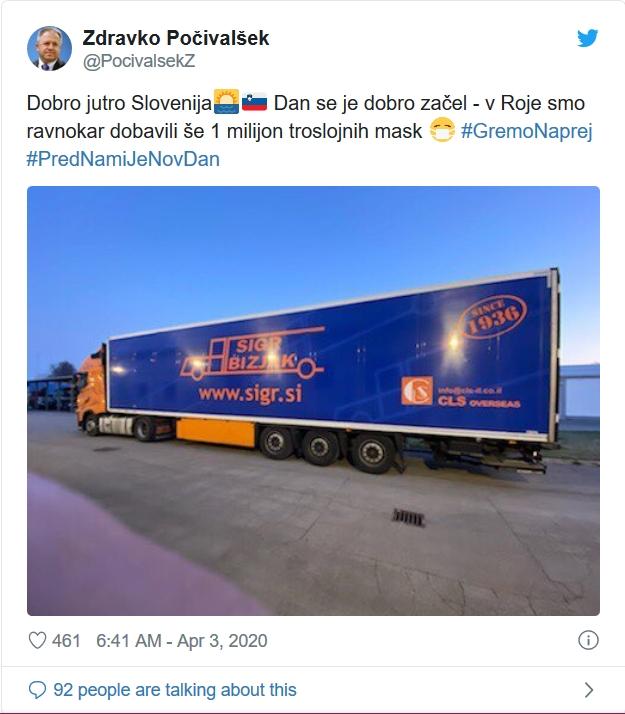Open the #GremoNaprej hashtag

(x=526, y=131)
